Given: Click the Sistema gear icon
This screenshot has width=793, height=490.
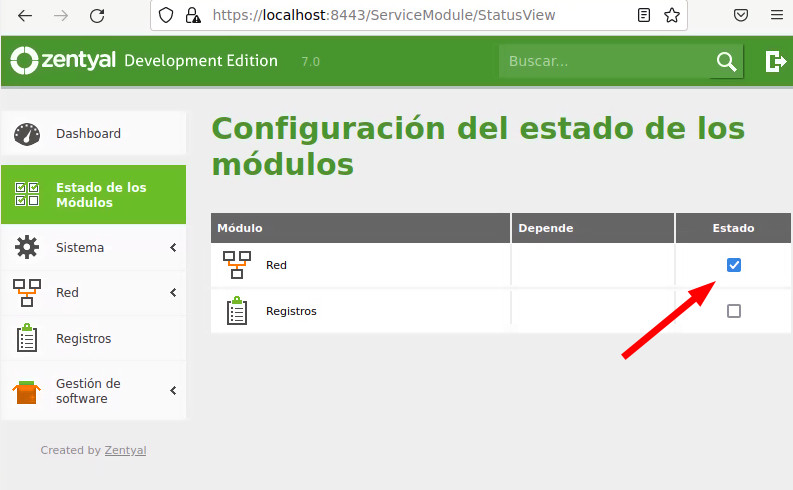Looking at the screenshot, I should (x=27, y=247).
